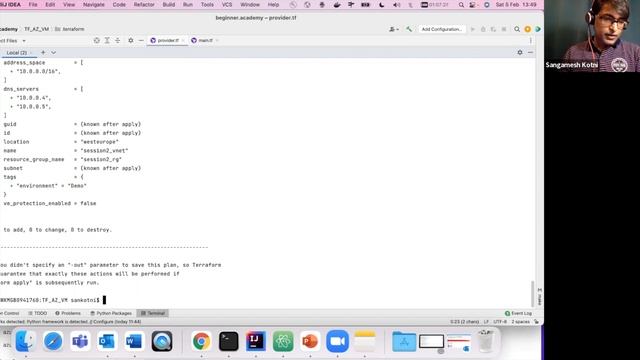640x360 pixels.
Task: Open the Navigate menu
Action: [94, 4]
